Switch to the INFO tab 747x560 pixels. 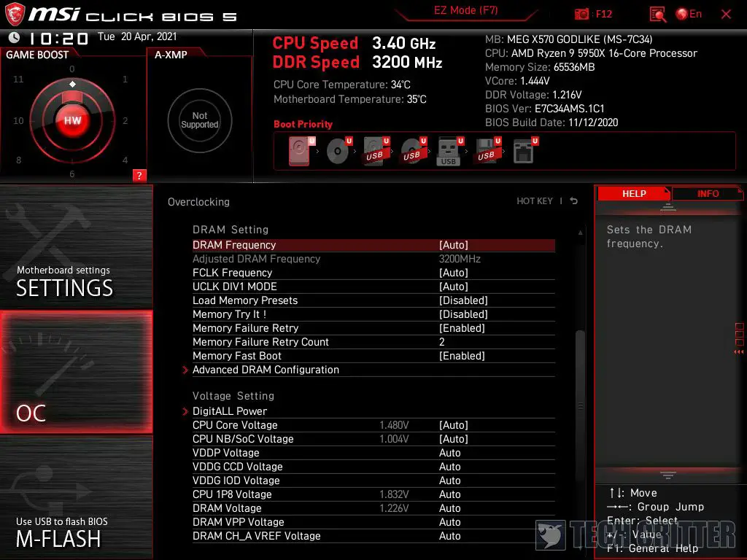coord(708,193)
